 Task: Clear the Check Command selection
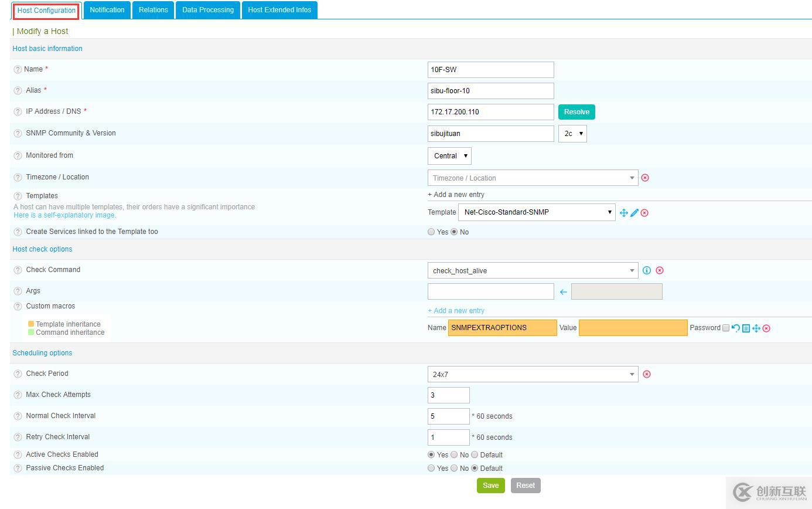(x=660, y=270)
